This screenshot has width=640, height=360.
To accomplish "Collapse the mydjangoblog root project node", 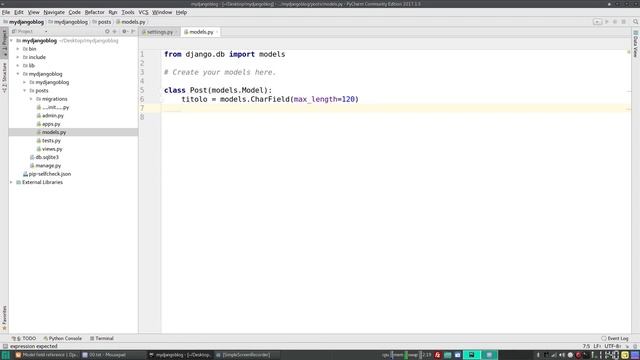I will pyautogui.click(x=11, y=41).
